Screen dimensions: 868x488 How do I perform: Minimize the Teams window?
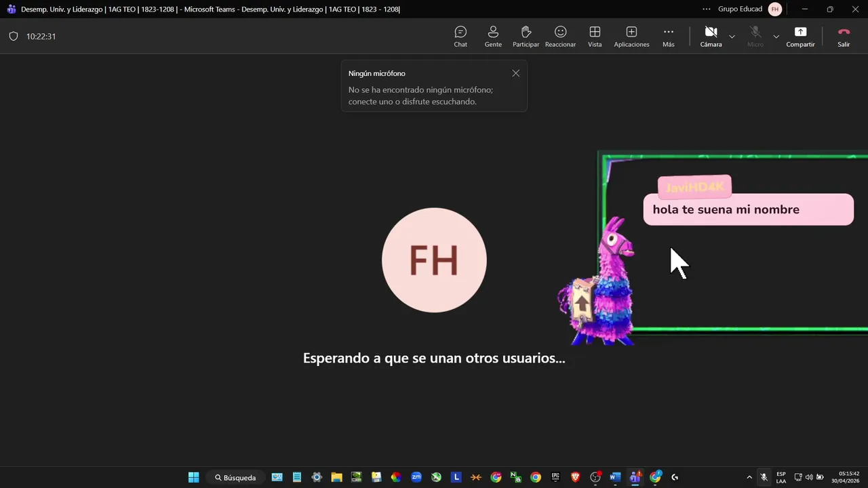click(x=805, y=9)
